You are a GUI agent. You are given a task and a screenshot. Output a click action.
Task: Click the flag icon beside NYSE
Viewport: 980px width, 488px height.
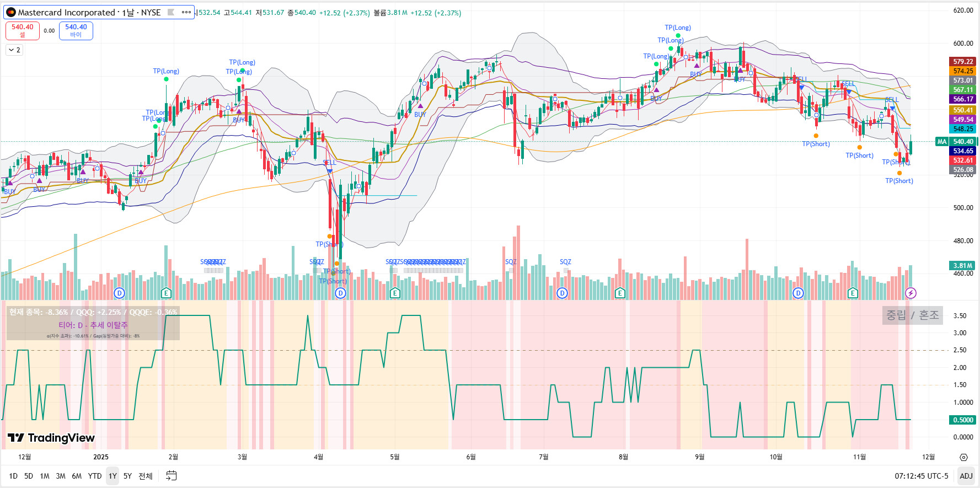point(171,12)
